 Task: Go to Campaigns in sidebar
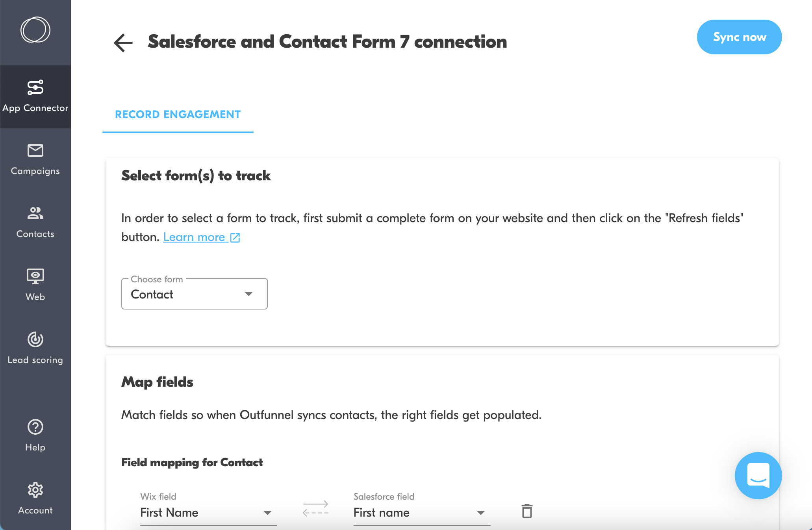tap(35, 159)
